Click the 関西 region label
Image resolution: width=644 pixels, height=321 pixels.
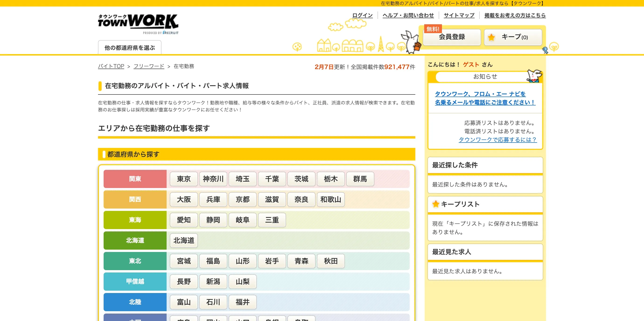135,199
